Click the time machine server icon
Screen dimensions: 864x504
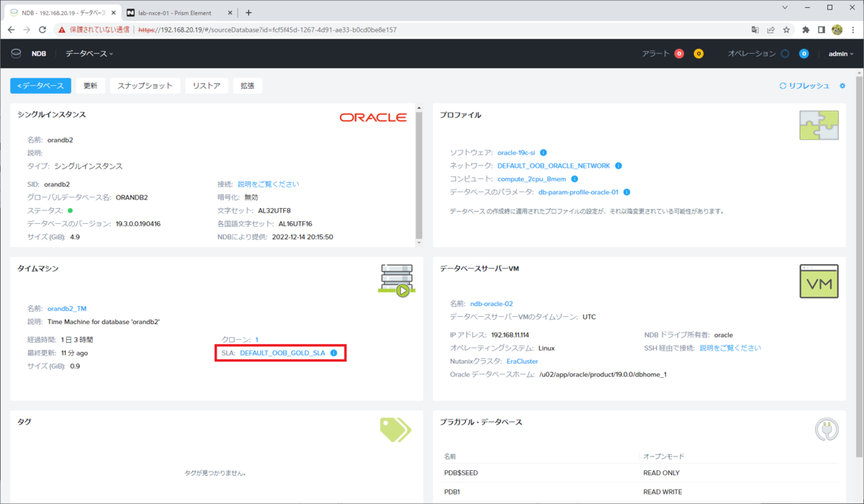click(x=397, y=281)
